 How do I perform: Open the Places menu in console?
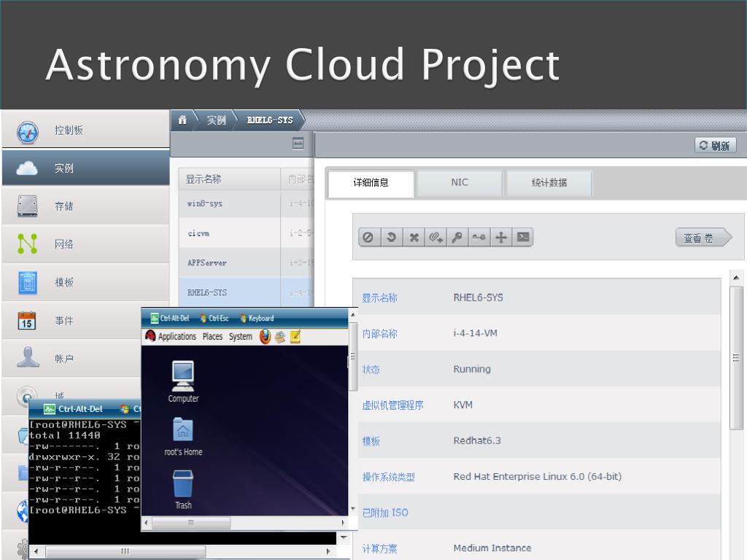[x=212, y=337]
